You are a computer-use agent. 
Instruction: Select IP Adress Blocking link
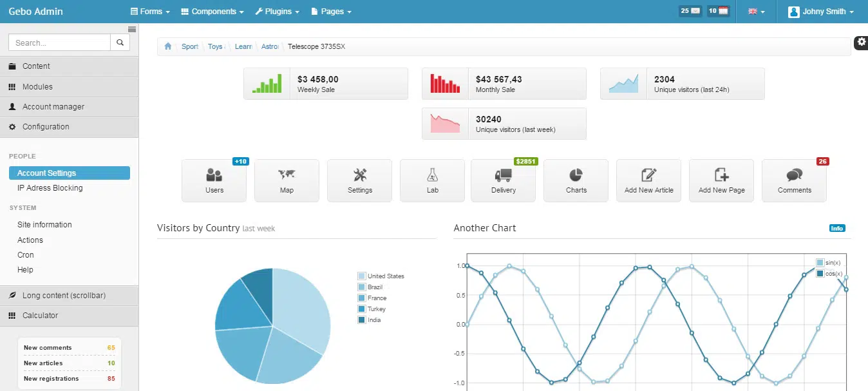coord(50,188)
